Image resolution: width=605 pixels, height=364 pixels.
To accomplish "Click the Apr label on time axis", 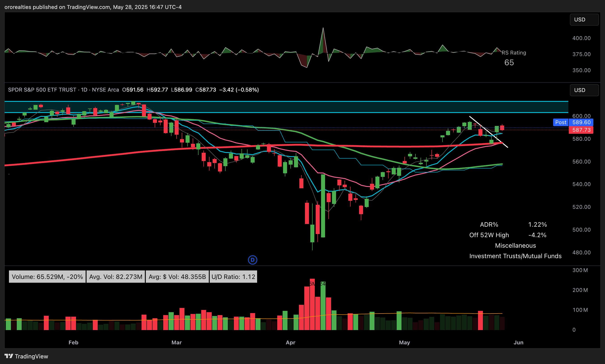I will click(290, 342).
